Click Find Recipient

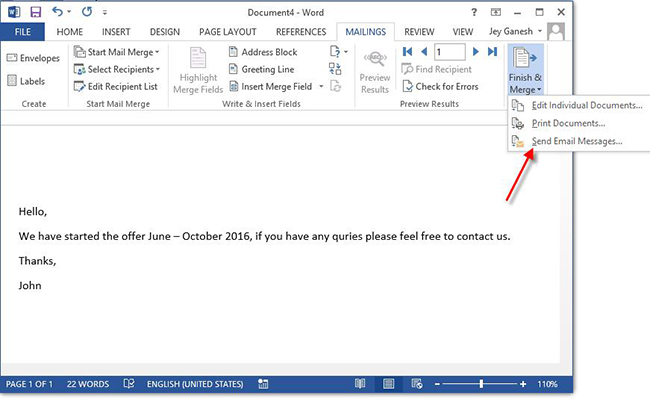click(x=437, y=69)
